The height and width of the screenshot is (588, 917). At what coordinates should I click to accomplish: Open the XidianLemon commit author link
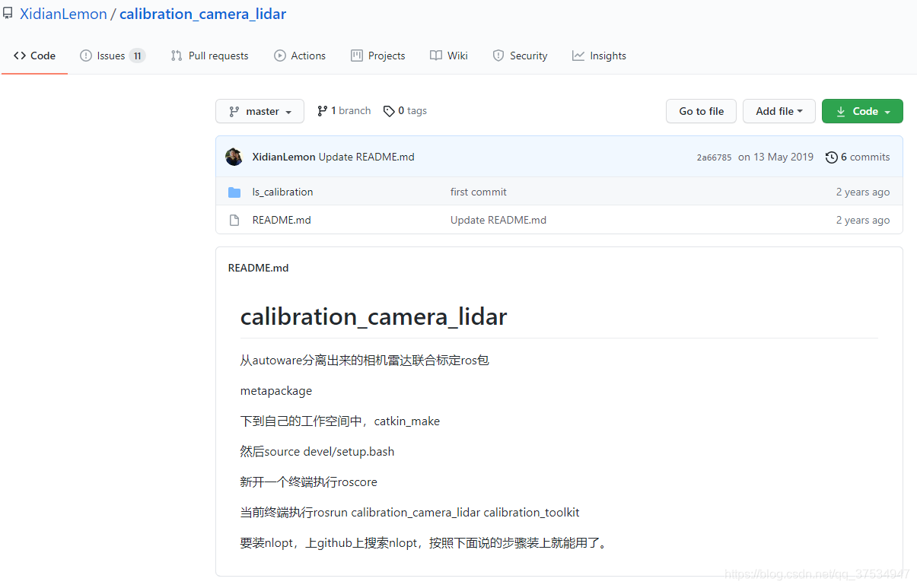click(284, 157)
